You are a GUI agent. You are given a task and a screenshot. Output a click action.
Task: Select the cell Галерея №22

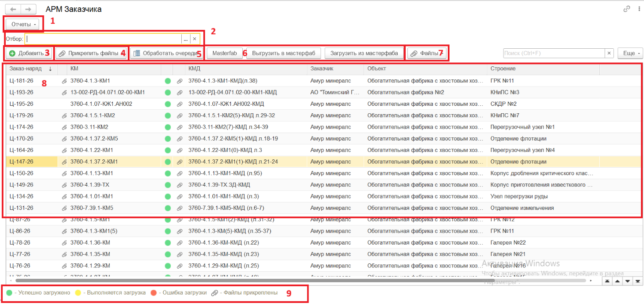[543, 242]
